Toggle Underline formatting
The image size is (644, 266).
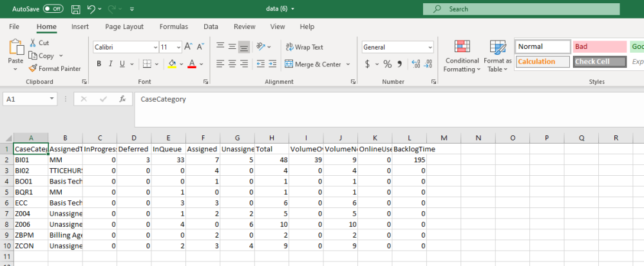[x=121, y=64]
